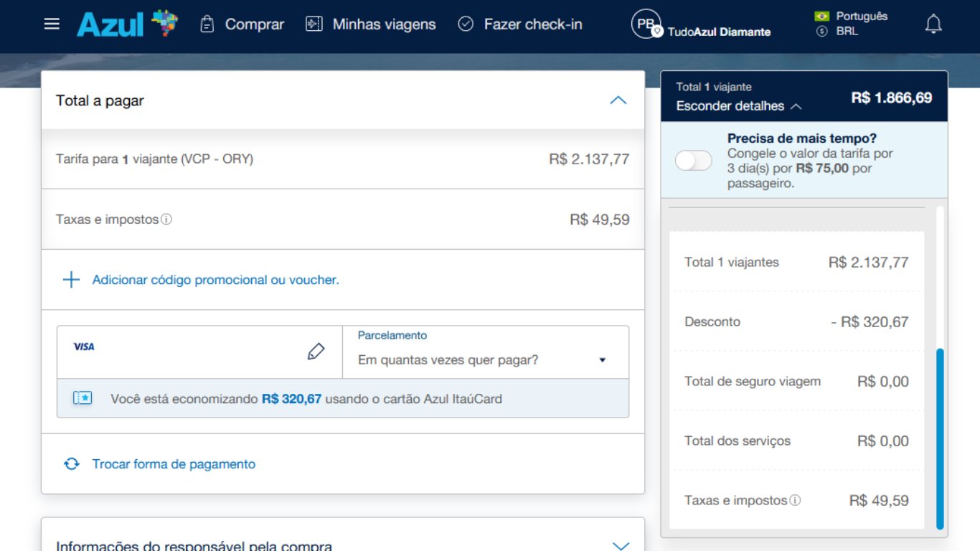The height and width of the screenshot is (551, 980).
Task: Click the Brazil flag icon
Action: (x=822, y=16)
